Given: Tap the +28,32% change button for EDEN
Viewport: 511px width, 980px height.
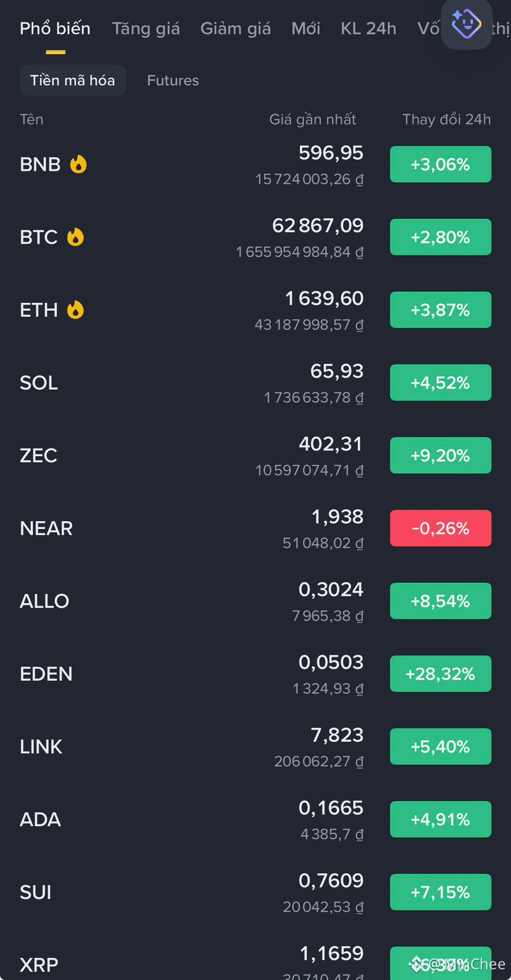Looking at the screenshot, I should (441, 673).
